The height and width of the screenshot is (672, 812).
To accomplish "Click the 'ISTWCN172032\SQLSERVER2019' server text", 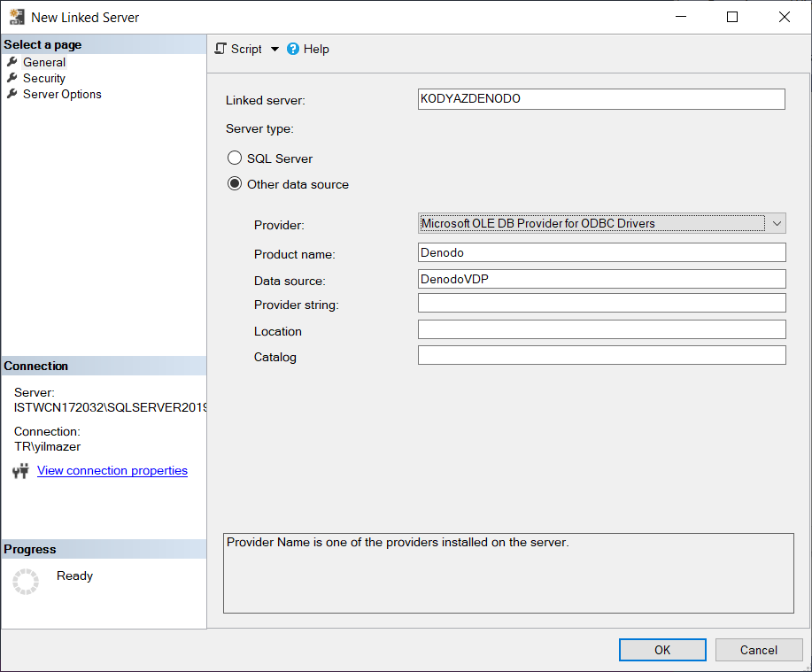I will point(111,407).
